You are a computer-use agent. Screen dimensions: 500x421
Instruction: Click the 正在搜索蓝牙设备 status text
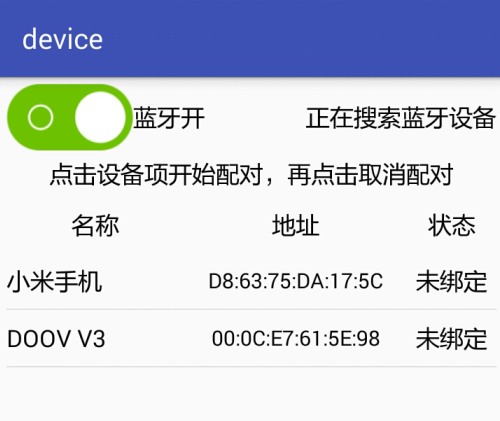click(x=400, y=118)
